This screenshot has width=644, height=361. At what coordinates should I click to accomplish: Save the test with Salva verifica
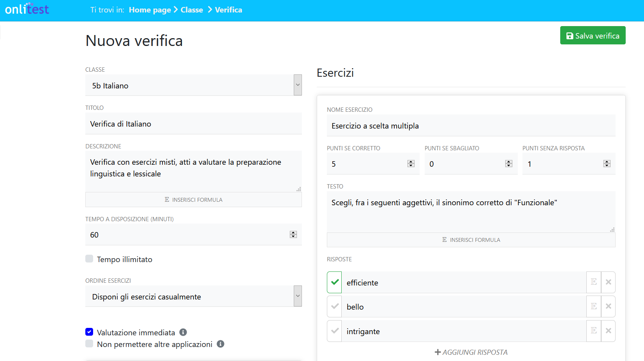(593, 35)
